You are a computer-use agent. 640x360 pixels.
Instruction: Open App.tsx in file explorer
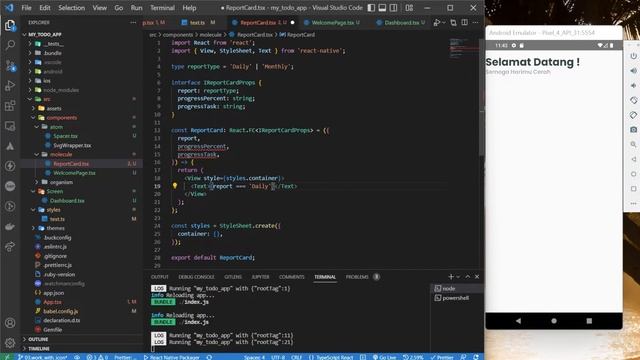point(52,302)
